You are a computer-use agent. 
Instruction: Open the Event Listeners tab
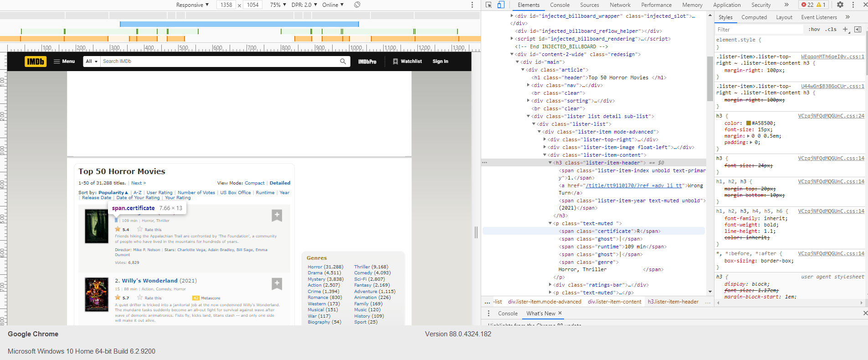[819, 17]
